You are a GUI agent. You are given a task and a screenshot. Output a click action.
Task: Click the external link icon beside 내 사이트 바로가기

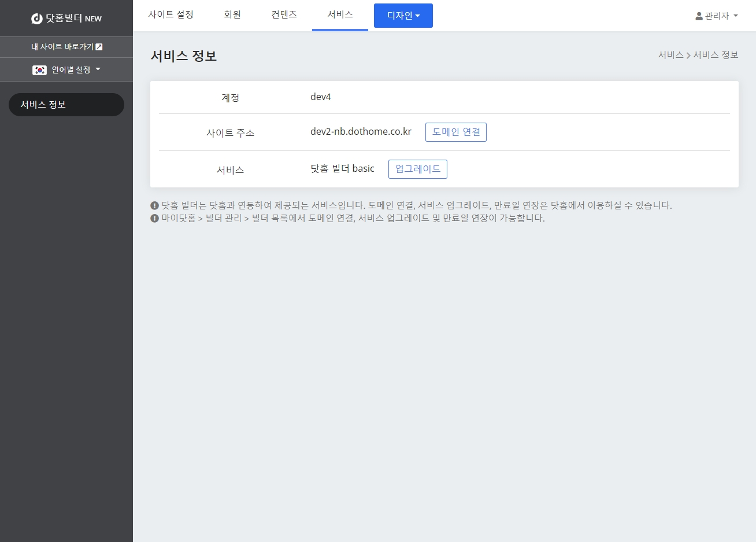pos(99,47)
